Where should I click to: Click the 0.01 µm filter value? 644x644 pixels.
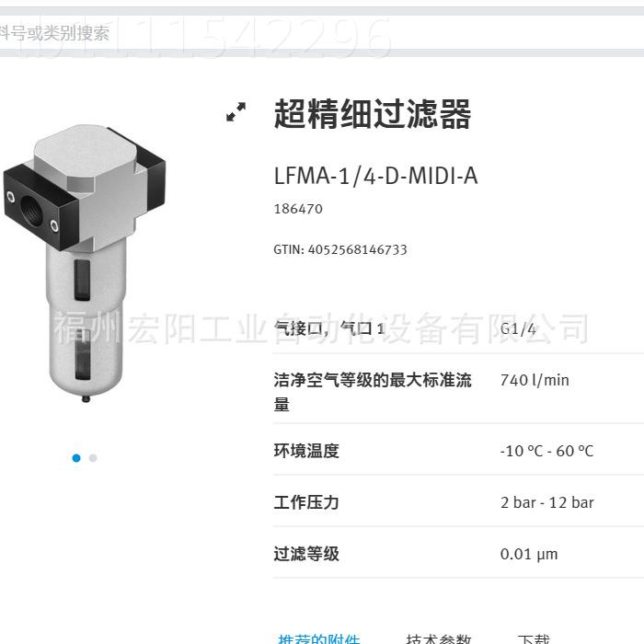529,555
